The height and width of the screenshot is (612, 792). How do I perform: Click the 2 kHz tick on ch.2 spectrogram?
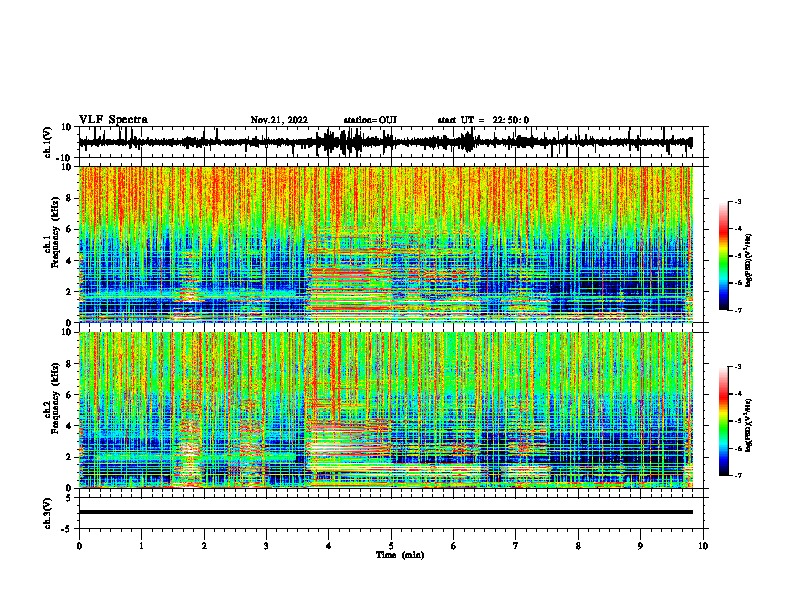pos(69,457)
